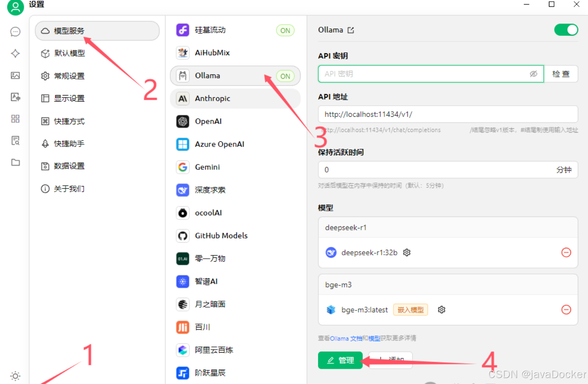Select the GitHub Models provider

coord(235,236)
